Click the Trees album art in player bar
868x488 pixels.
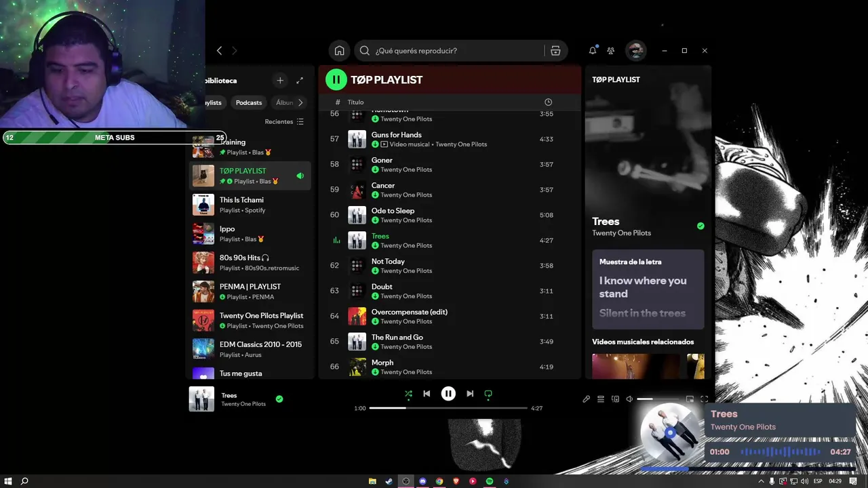point(201,399)
